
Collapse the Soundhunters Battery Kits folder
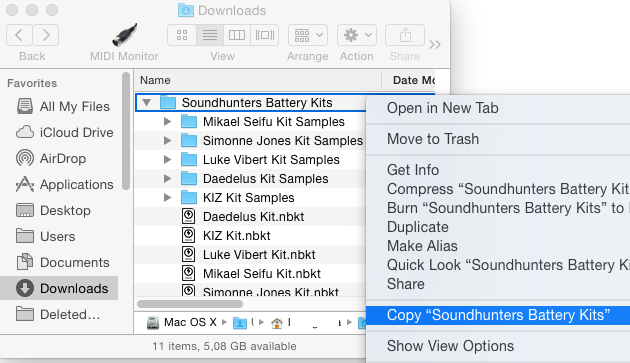pyautogui.click(x=147, y=103)
